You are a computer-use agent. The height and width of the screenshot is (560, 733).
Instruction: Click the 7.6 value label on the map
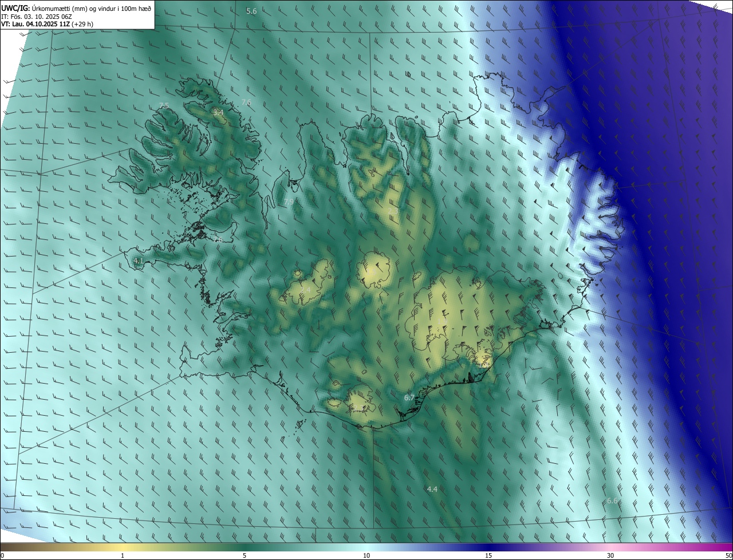point(246,102)
